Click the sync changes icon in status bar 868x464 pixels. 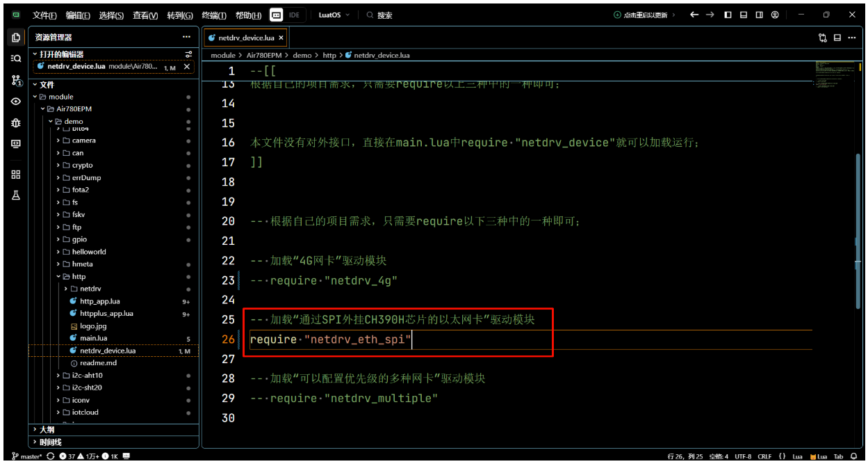tap(50, 456)
